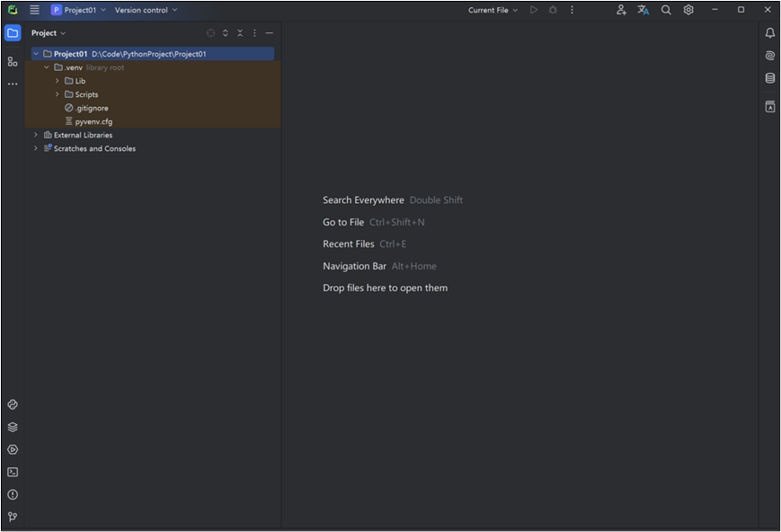Open the Structure tool window

[x=13, y=61]
